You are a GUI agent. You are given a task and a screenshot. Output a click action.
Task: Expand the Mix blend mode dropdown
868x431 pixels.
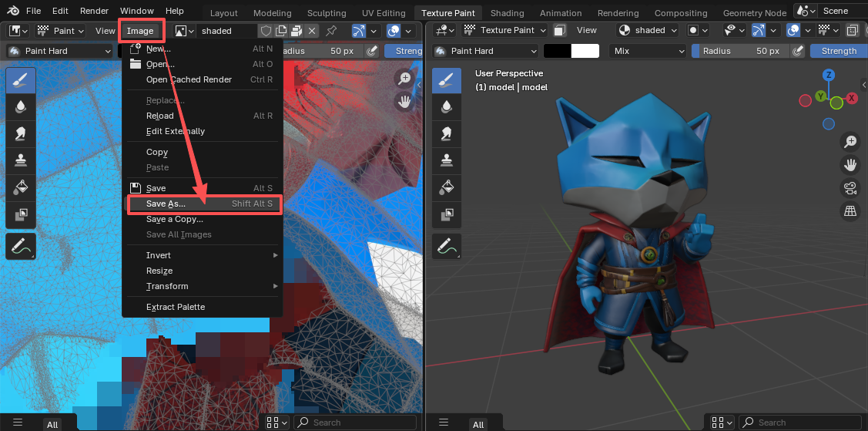pyautogui.click(x=648, y=51)
